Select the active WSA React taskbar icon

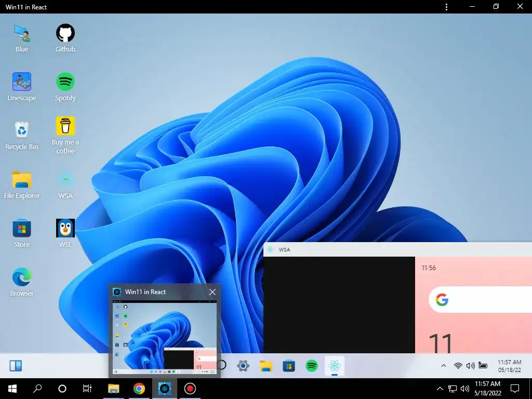coord(335,366)
